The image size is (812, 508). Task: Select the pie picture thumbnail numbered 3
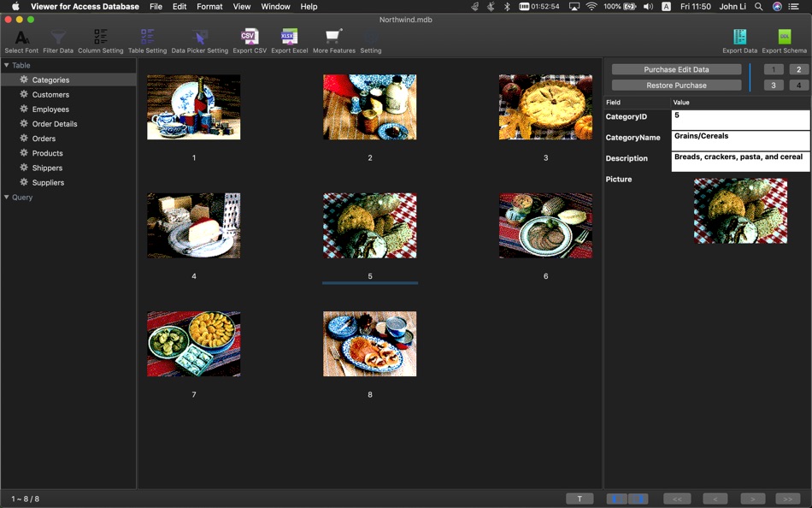(545, 107)
